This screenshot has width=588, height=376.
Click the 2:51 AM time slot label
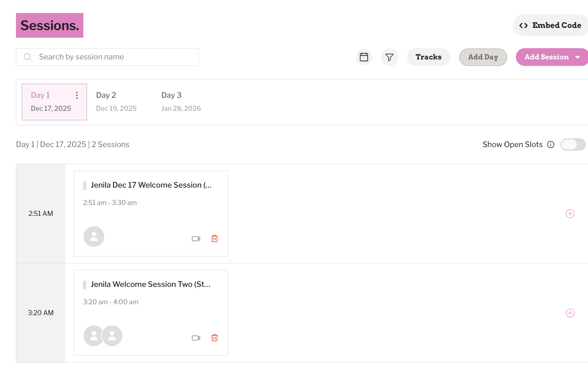point(41,214)
